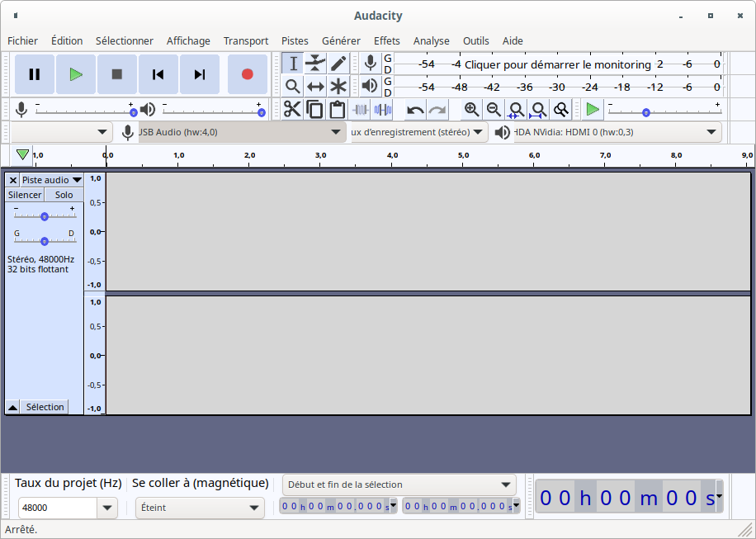
Task: Click the recording volume slider handle
Action: point(134,113)
